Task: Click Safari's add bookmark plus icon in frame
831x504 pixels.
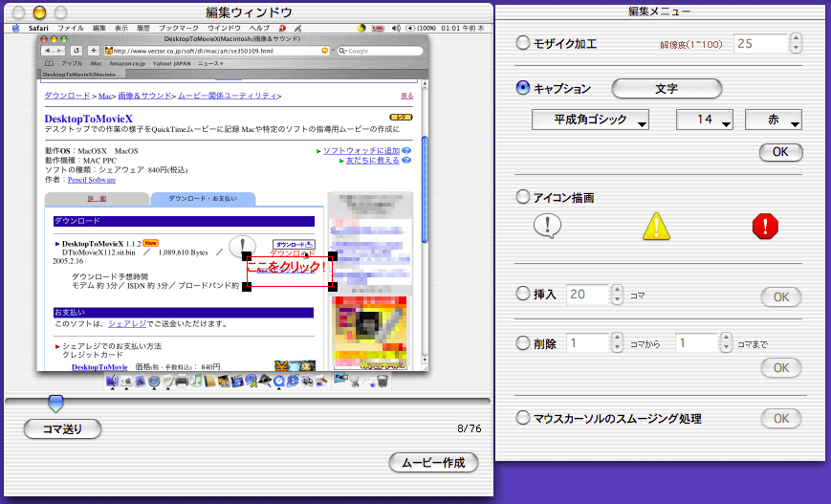Action: [94, 51]
